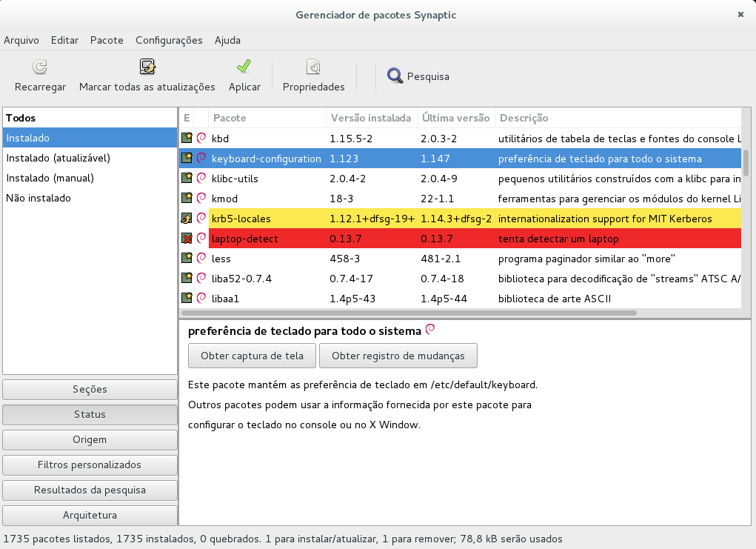Open the Pacote menu
Image resolution: width=756 pixels, height=549 pixels.
click(107, 40)
